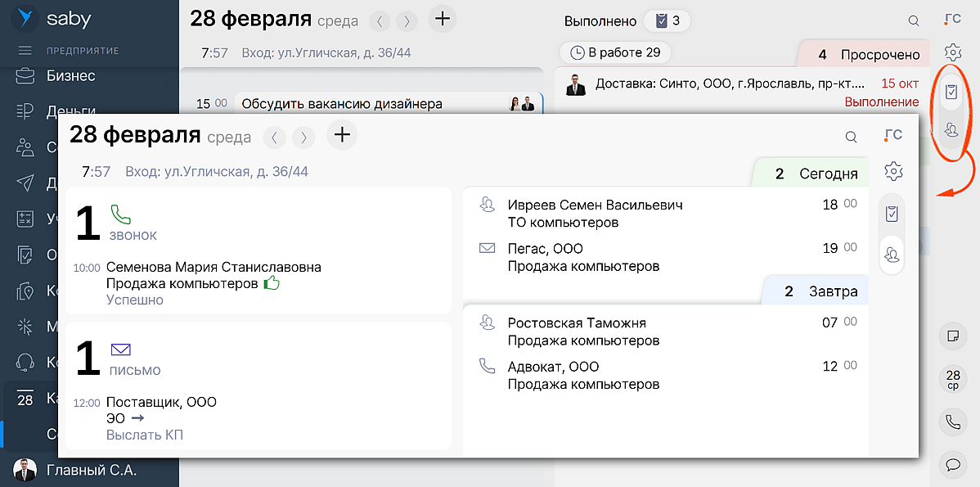This screenshot has height=487, width=980.
Task: Switch to tasks view in foreground toggle
Action: (892, 214)
